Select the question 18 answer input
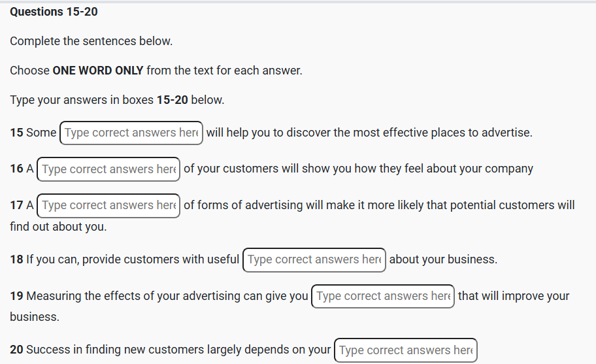596x364 pixels. click(x=314, y=259)
